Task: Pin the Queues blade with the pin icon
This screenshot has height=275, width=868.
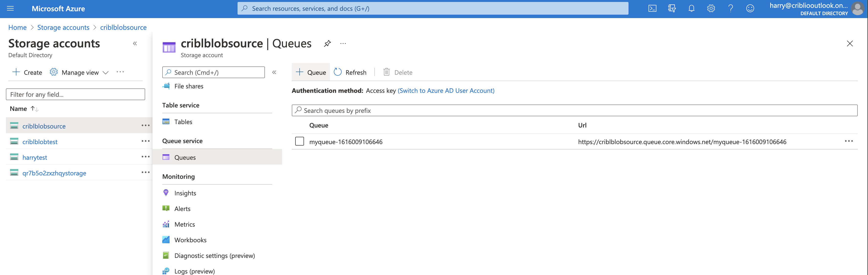Action: click(327, 43)
